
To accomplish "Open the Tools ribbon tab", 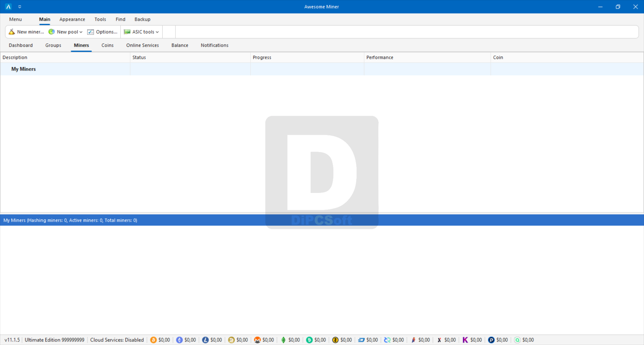I will 100,19.
